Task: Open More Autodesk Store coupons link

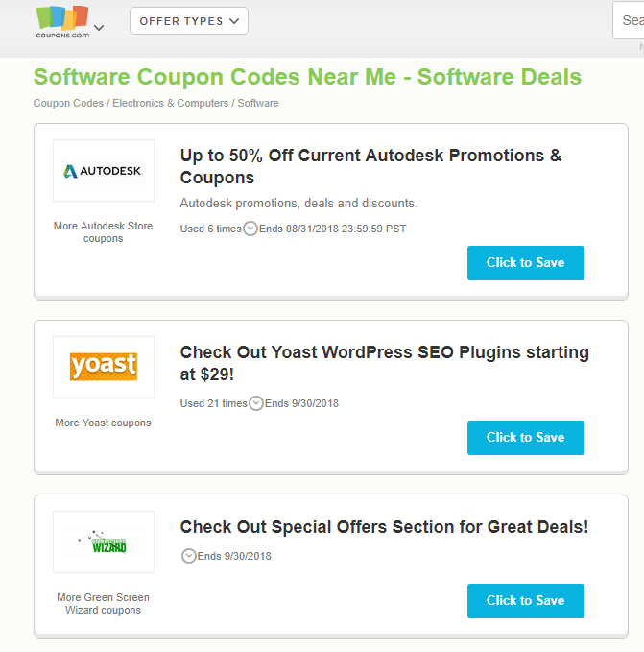Action: [103, 232]
